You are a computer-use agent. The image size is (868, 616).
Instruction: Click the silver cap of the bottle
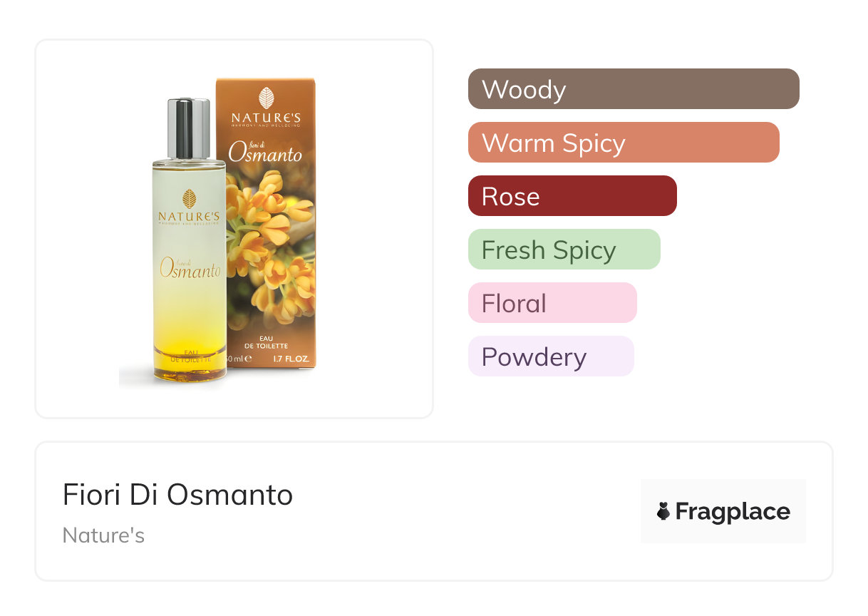click(x=189, y=128)
